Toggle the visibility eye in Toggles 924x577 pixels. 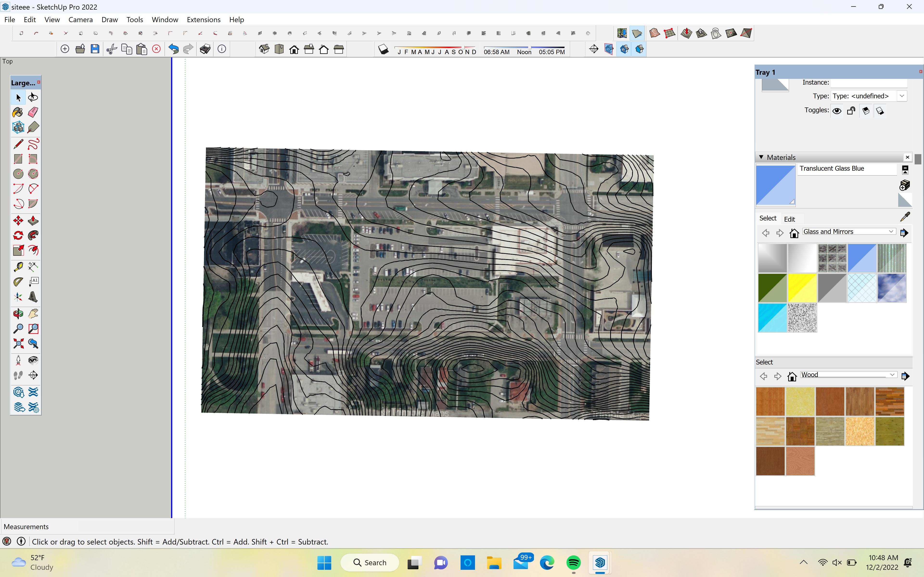(x=837, y=111)
